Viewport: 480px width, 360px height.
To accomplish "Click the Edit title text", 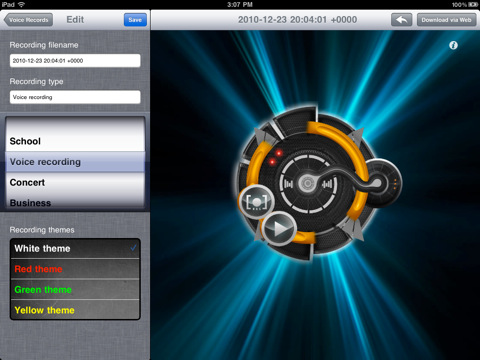I will [x=75, y=20].
